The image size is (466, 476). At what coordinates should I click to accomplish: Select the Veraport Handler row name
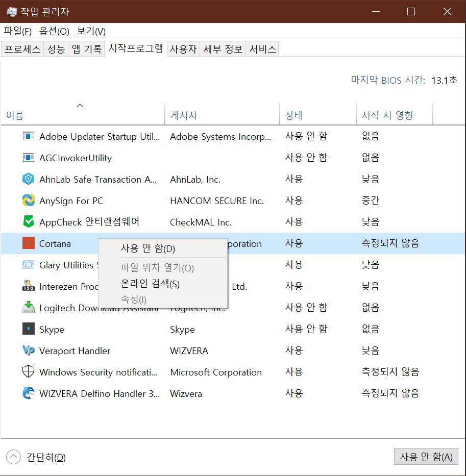(x=75, y=350)
